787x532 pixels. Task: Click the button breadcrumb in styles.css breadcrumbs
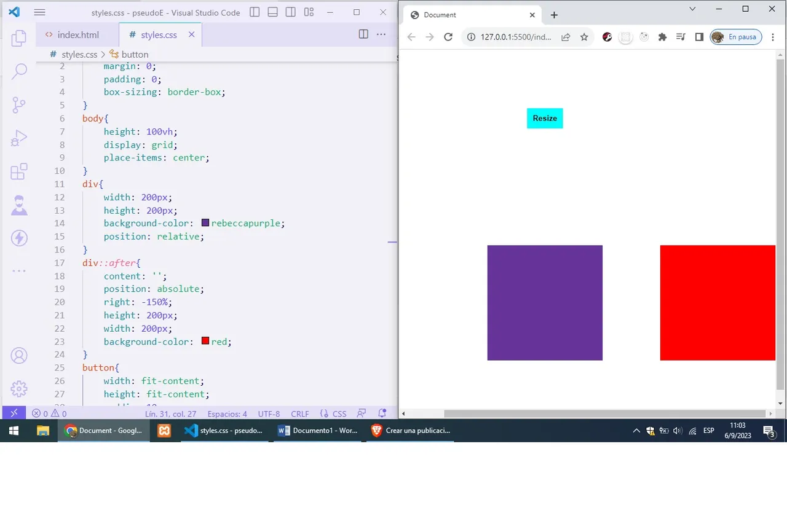click(x=135, y=54)
